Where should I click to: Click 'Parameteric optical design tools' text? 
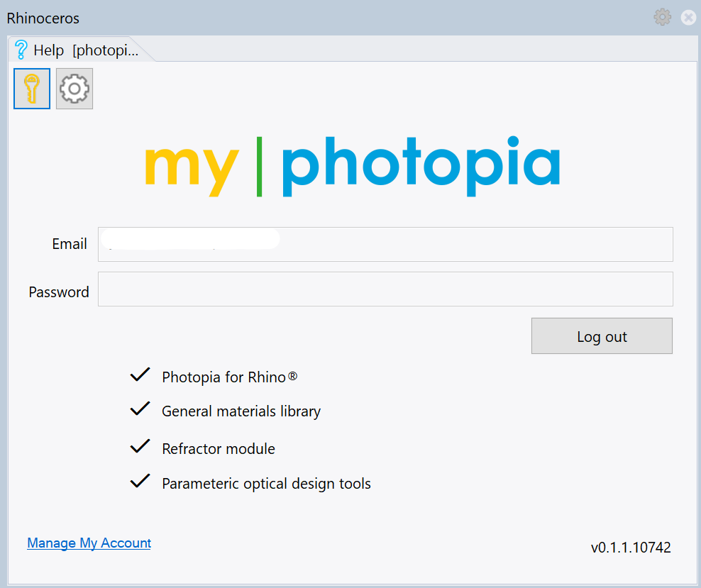[267, 484]
